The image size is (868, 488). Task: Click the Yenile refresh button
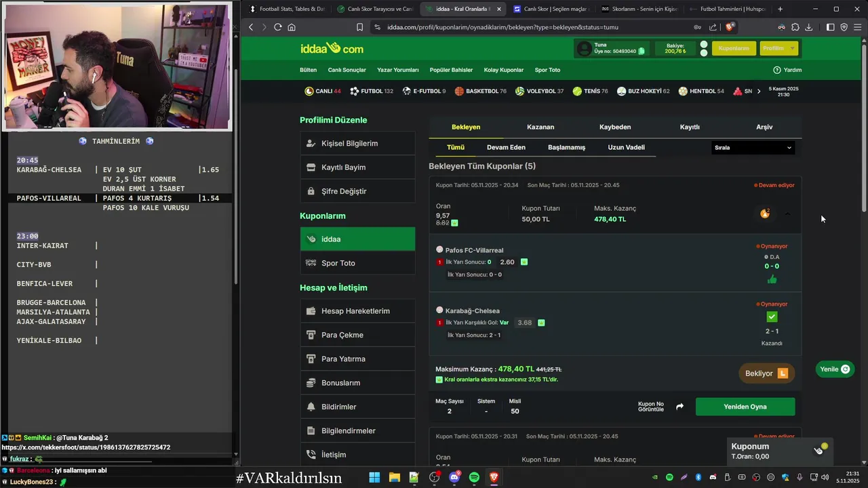[835, 369]
